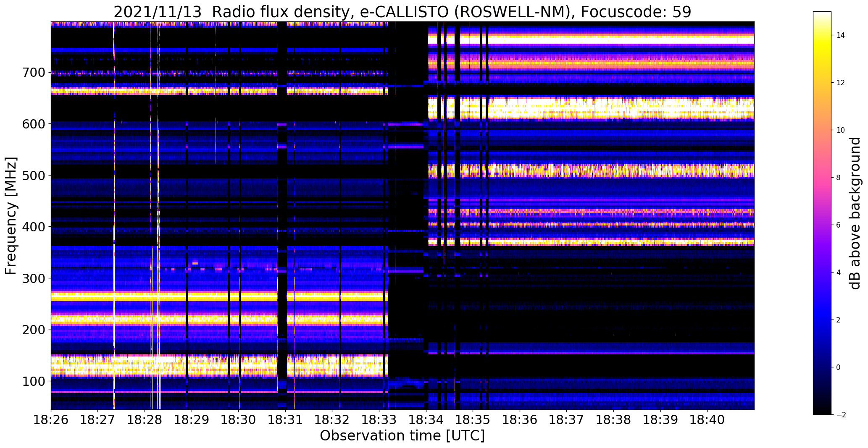Viewport: 868px width, 448px height.
Task: Click the plot title showing 2021/11/13
Action: coord(402,12)
